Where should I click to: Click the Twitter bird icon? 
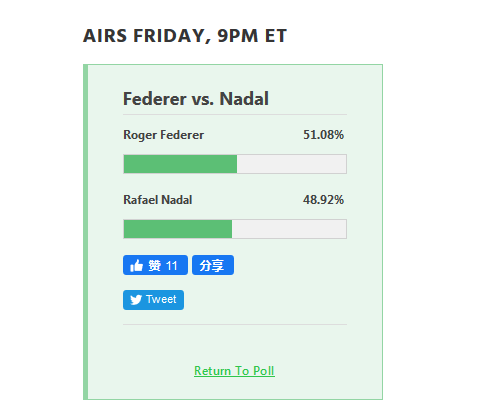pos(136,300)
